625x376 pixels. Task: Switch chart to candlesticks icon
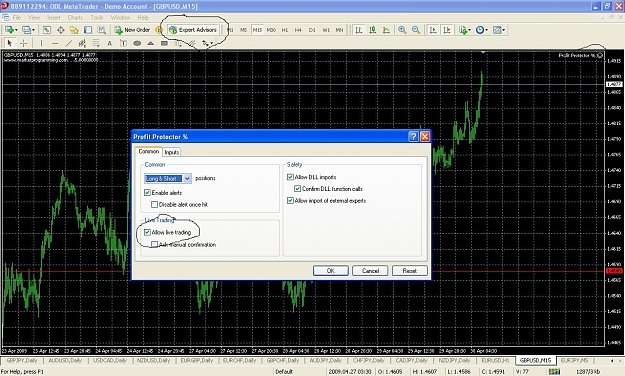[x=373, y=30]
